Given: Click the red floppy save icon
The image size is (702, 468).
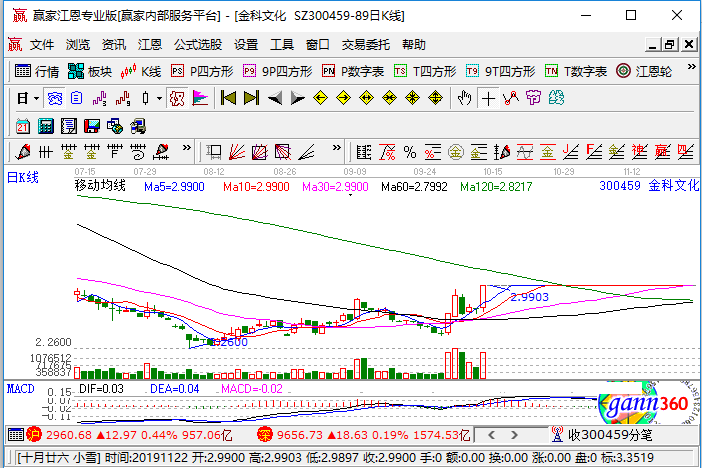Looking at the screenshot, I should coord(92,126).
